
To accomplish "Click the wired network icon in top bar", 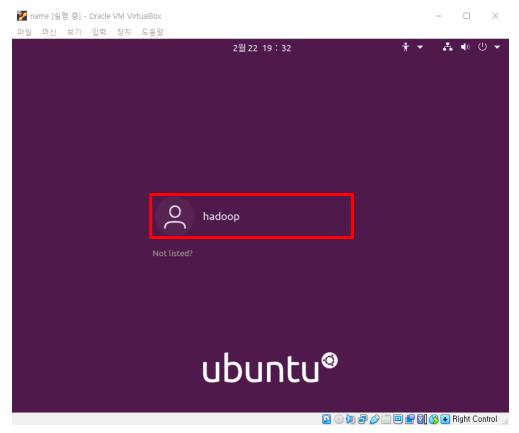I will 447,47.
